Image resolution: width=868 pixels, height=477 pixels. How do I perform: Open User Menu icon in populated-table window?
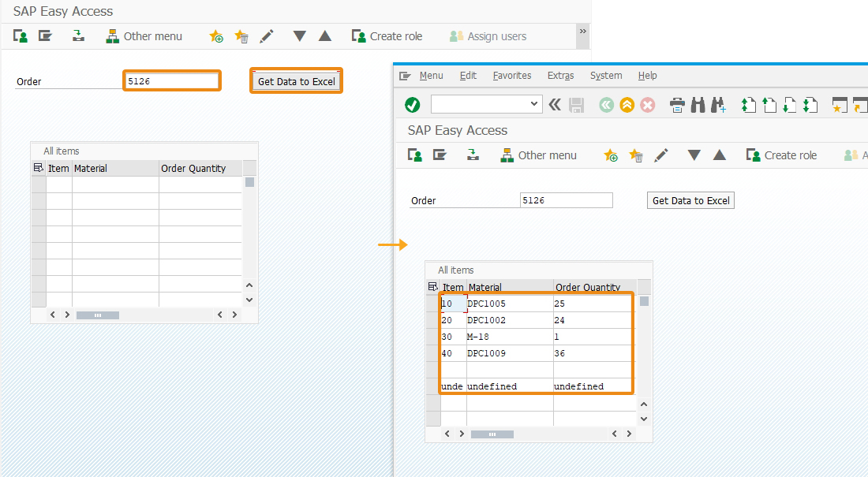tap(414, 155)
